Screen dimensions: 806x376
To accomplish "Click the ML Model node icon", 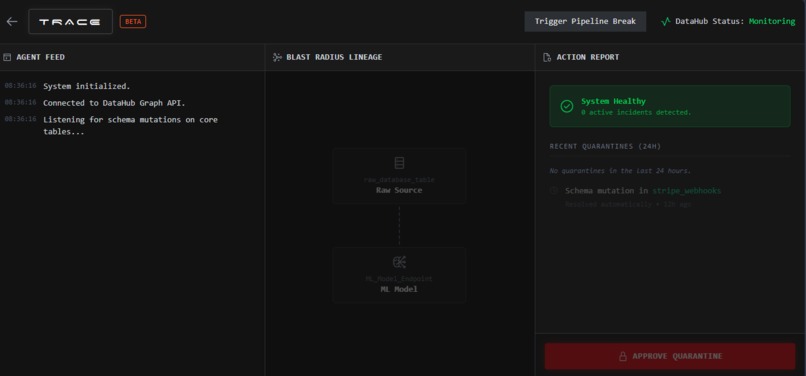I will [x=399, y=262].
